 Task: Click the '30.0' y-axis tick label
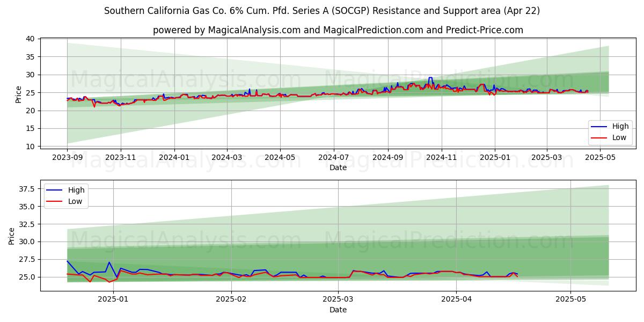pos(27,241)
